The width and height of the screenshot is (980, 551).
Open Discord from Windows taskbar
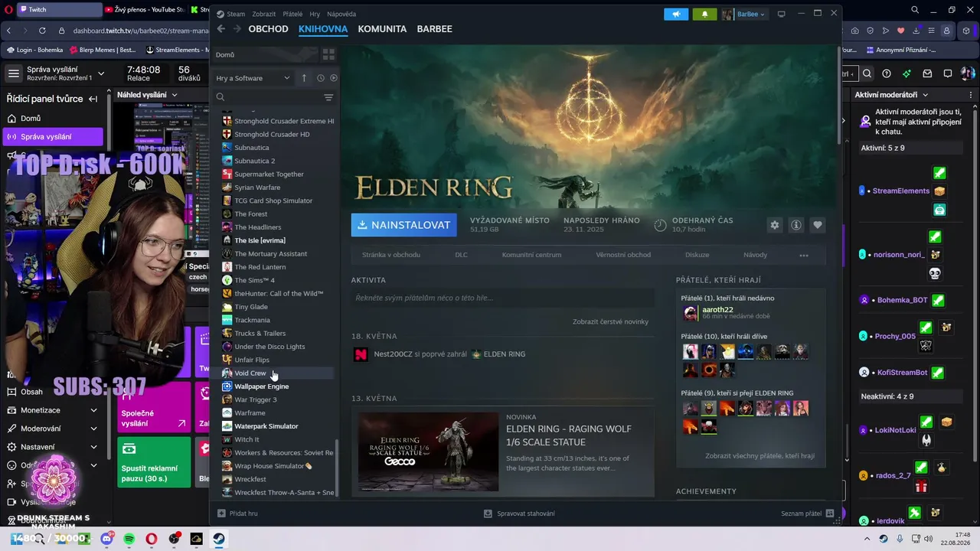(106, 539)
